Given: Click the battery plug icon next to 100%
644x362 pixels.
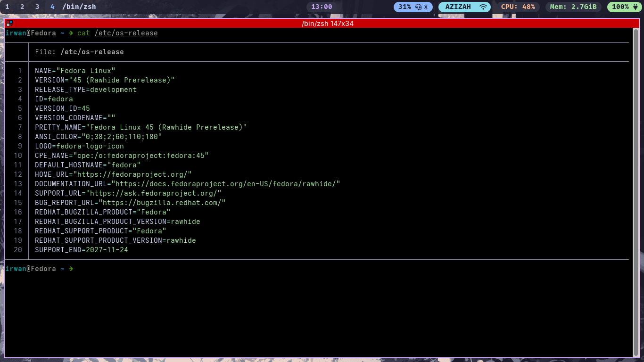Looking at the screenshot, I should (x=635, y=7).
